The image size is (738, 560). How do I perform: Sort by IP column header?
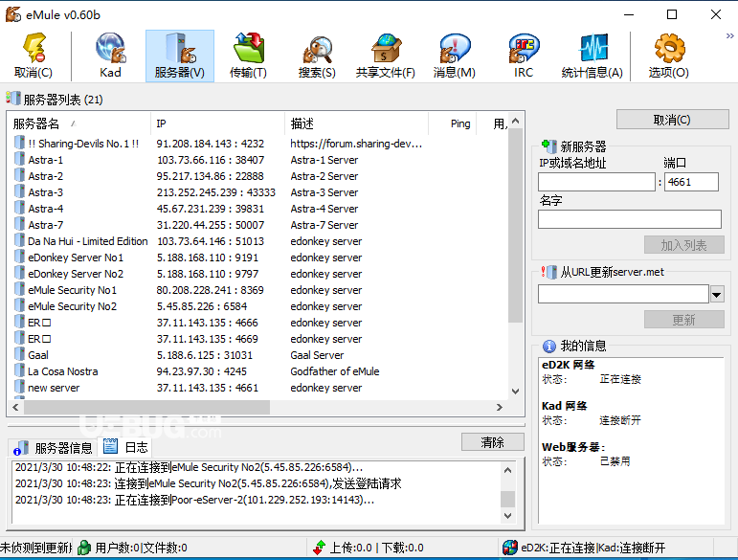(x=217, y=123)
